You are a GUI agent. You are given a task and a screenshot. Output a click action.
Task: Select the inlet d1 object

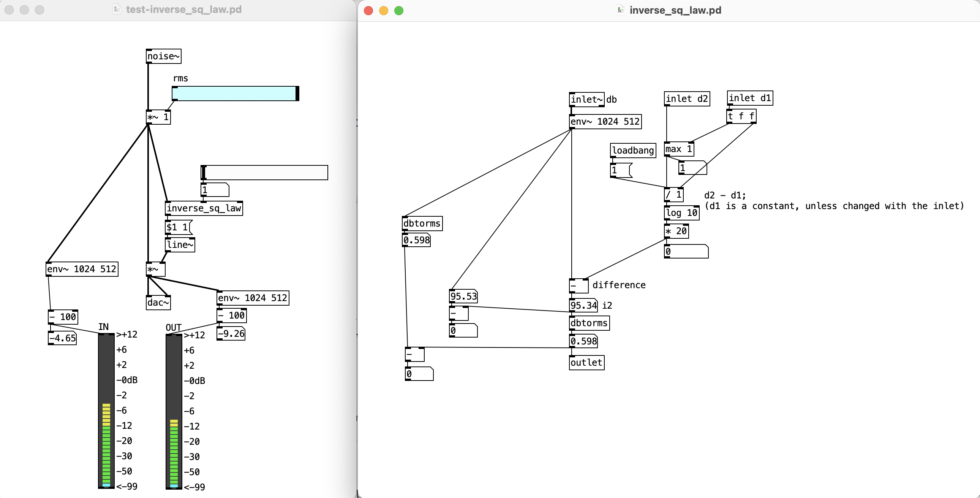(750, 98)
